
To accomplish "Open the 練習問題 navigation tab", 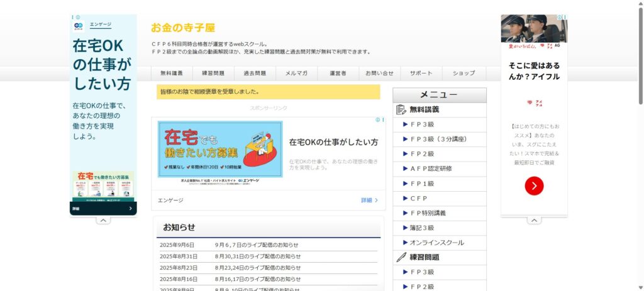I will 213,74.
